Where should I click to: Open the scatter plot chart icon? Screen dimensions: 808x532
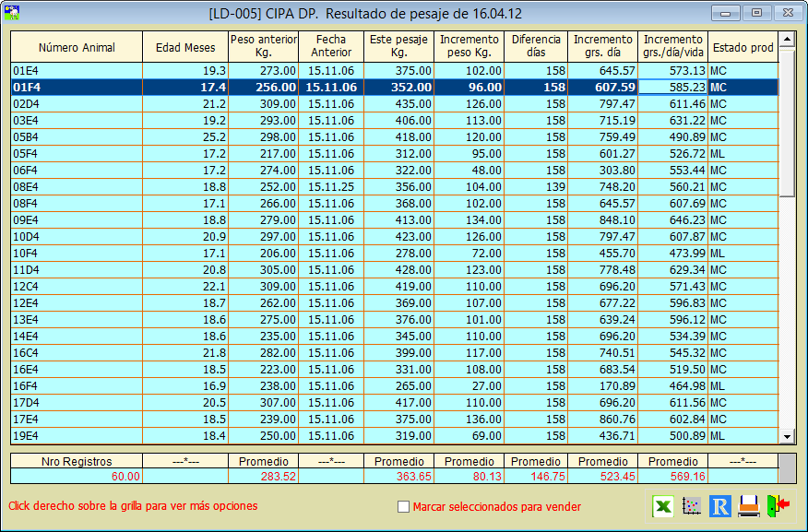pos(691,505)
